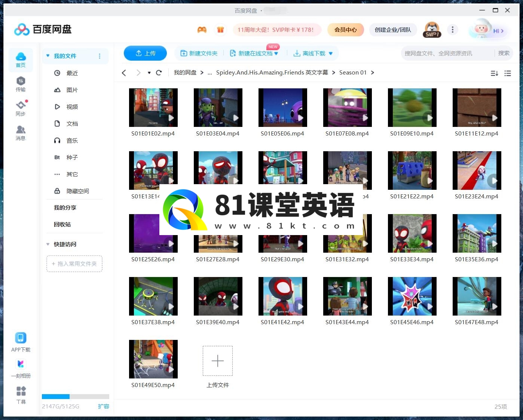Open the 一刻相册 album icon
Image resolution: width=523 pixels, height=420 pixels.
21,364
